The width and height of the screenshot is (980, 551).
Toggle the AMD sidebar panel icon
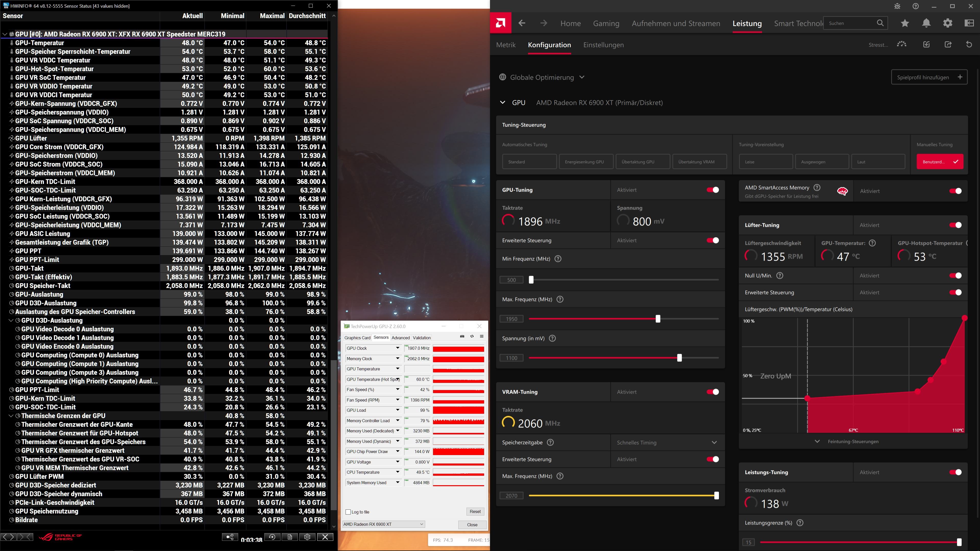969,23
